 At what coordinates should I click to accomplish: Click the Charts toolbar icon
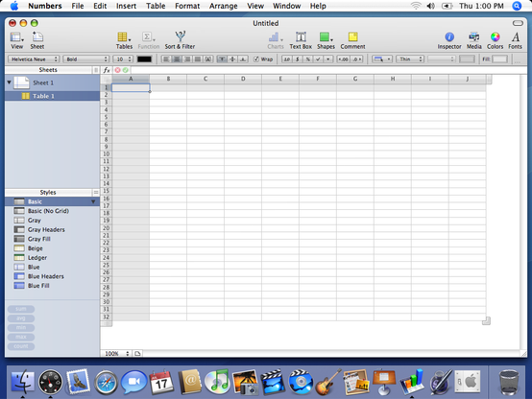coord(276,40)
